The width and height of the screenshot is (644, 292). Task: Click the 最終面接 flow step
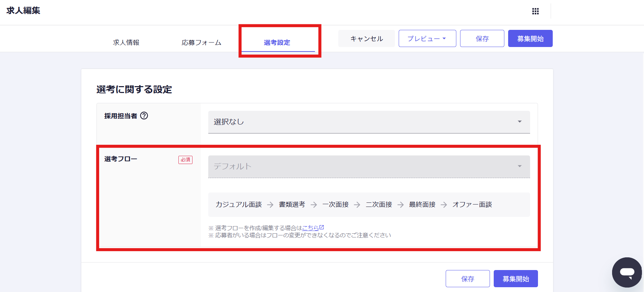pos(422,205)
